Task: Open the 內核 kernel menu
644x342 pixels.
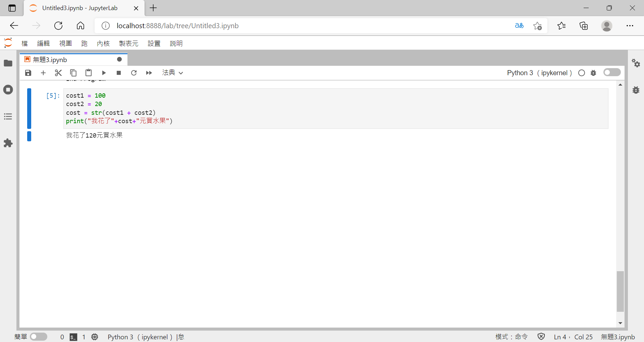Action: click(103, 43)
